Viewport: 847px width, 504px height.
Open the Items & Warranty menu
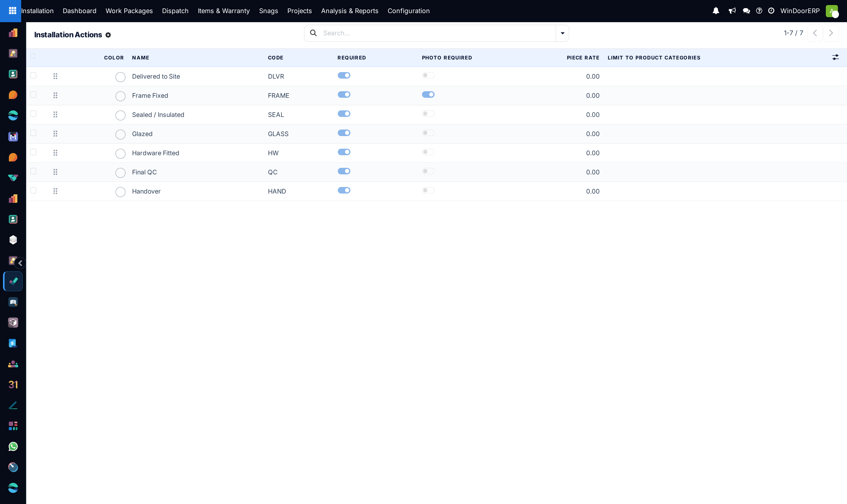pyautogui.click(x=224, y=11)
